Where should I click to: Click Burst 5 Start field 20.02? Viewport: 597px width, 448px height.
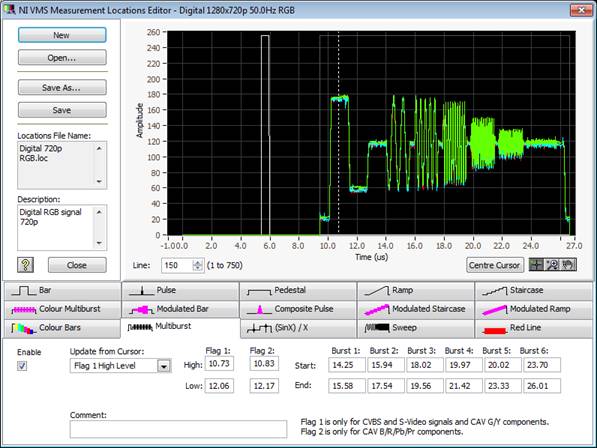click(x=503, y=365)
